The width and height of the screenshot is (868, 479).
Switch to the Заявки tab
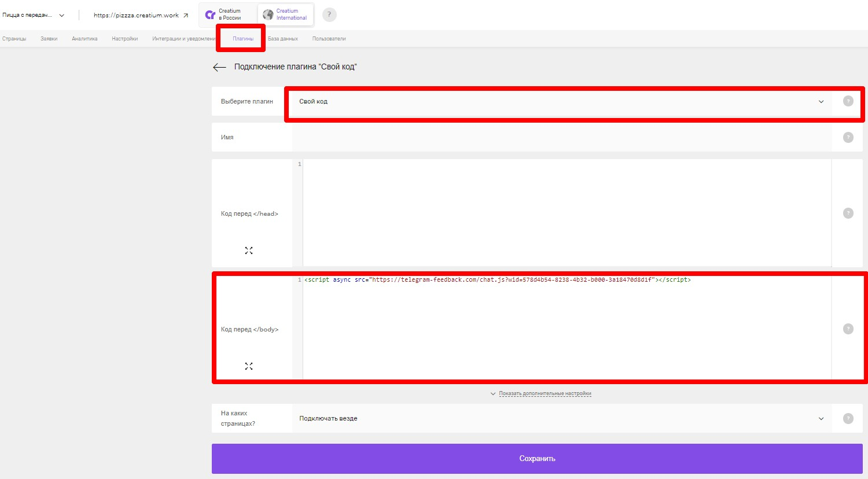coord(49,39)
